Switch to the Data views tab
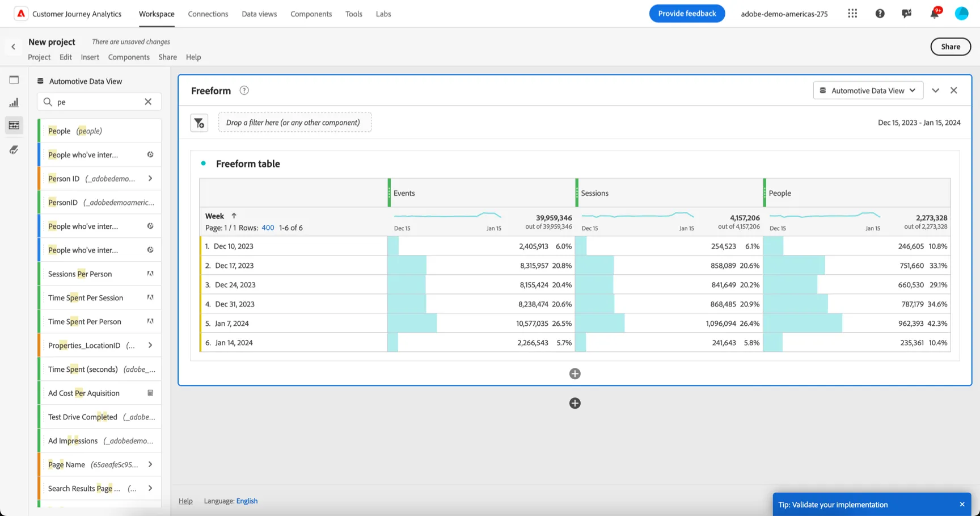The width and height of the screenshot is (980, 516). point(259,14)
